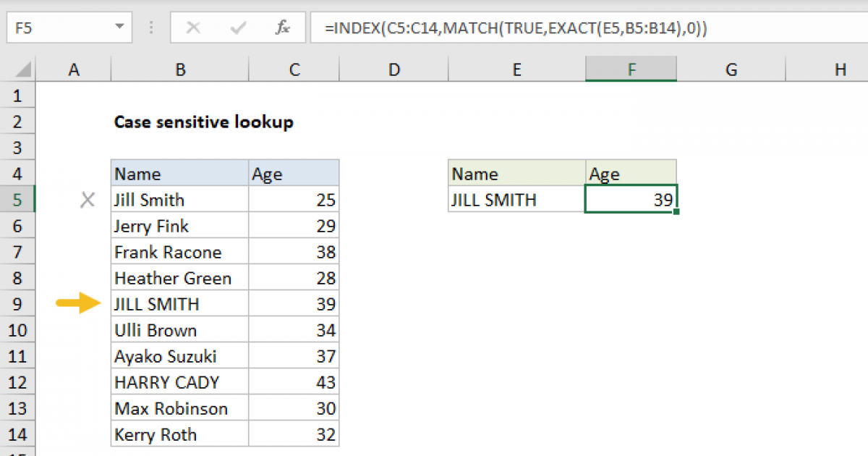Click the Name header in cell B4

tap(180, 174)
